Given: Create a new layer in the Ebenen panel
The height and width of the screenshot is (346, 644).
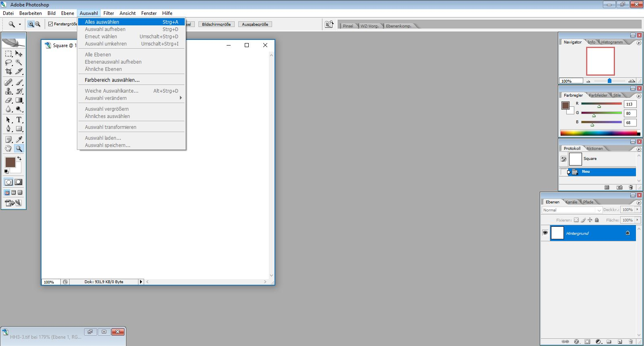Looking at the screenshot, I should pos(620,342).
